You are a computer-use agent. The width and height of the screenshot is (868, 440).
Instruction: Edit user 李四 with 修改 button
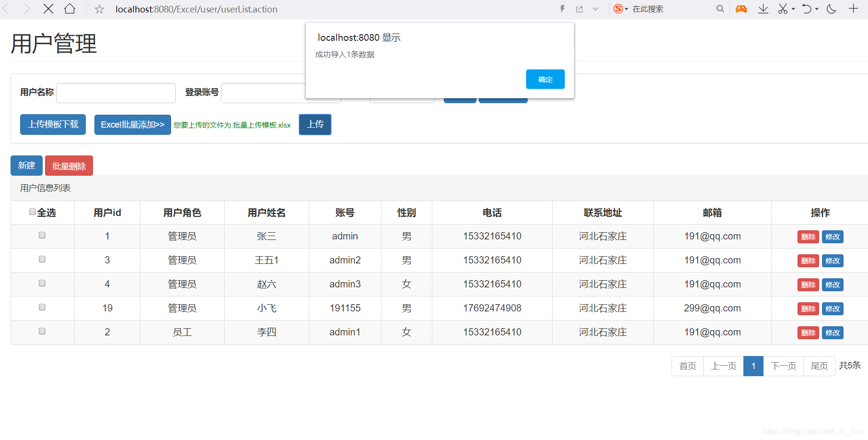click(833, 333)
